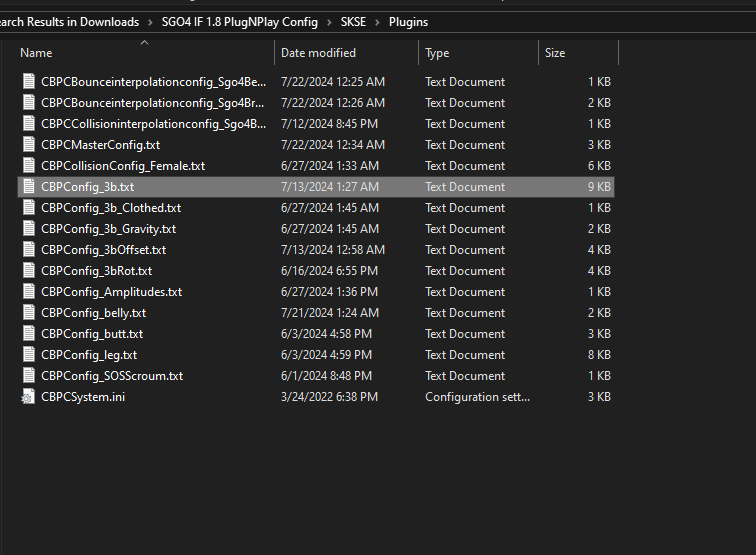
Task: Click the CBPCollisionConfig_Female.txt file icon
Action: pyautogui.click(x=29, y=166)
